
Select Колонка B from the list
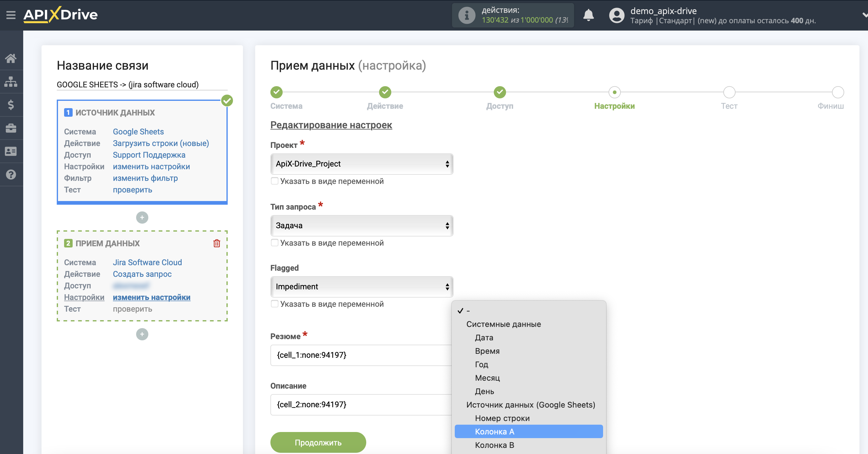529,445
